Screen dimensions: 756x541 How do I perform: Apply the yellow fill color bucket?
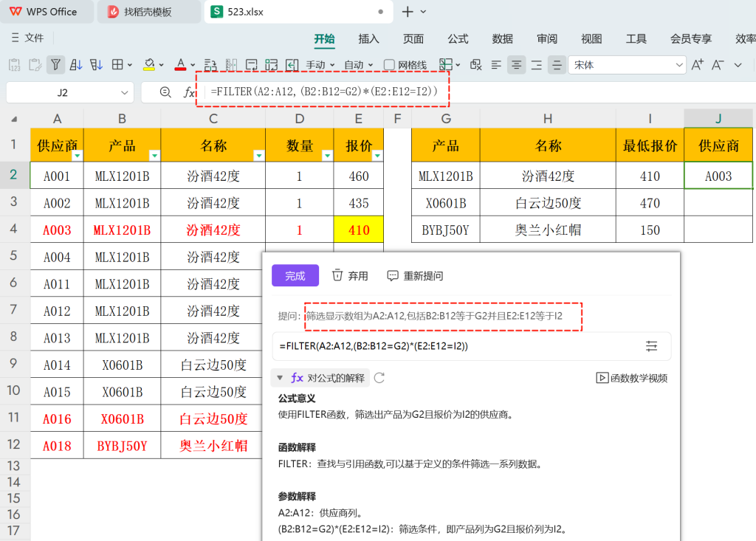[149, 65]
